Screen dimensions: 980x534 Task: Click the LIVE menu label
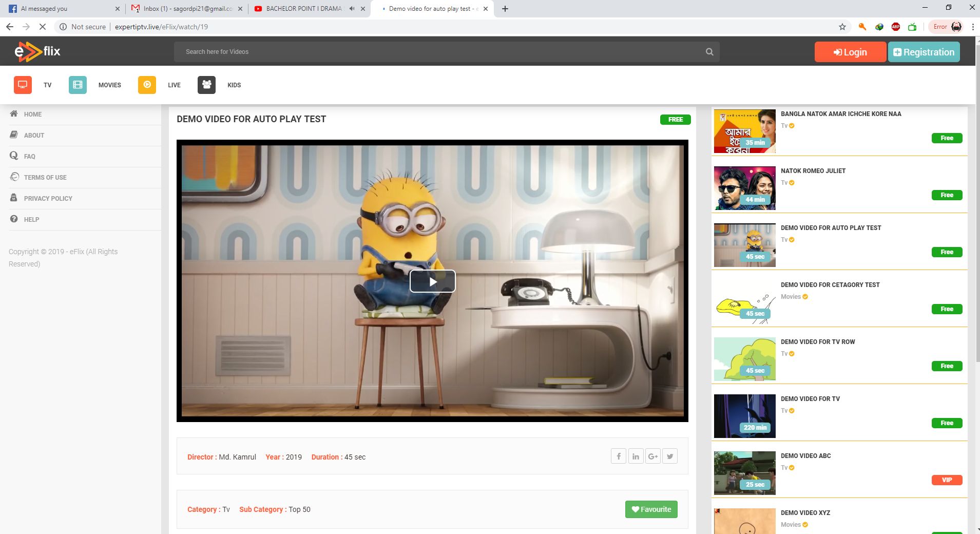point(174,85)
